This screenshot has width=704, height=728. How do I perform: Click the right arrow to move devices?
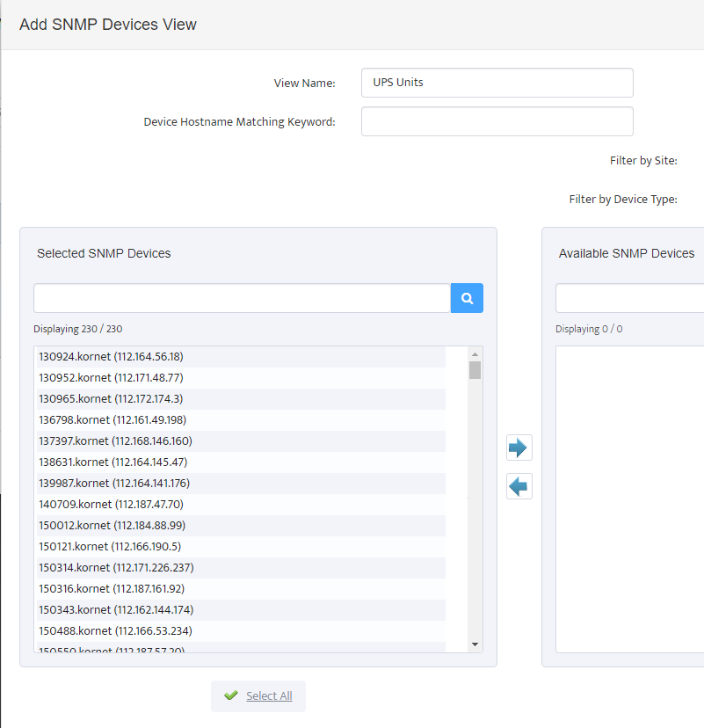519,448
